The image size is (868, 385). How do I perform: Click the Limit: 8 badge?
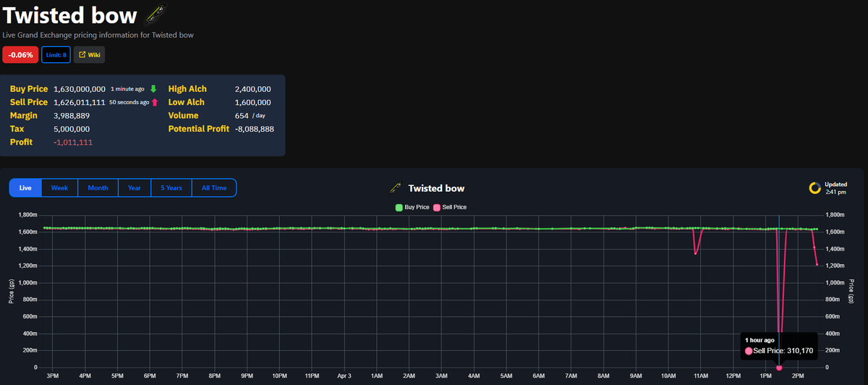[55, 54]
